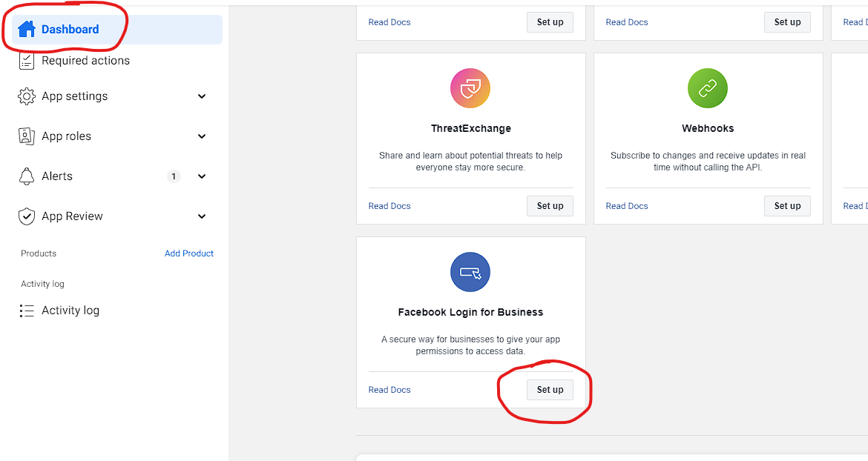Click the ThreatExchange description text
The width and height of the screenshot is (868, 461).
click(470, 162)
